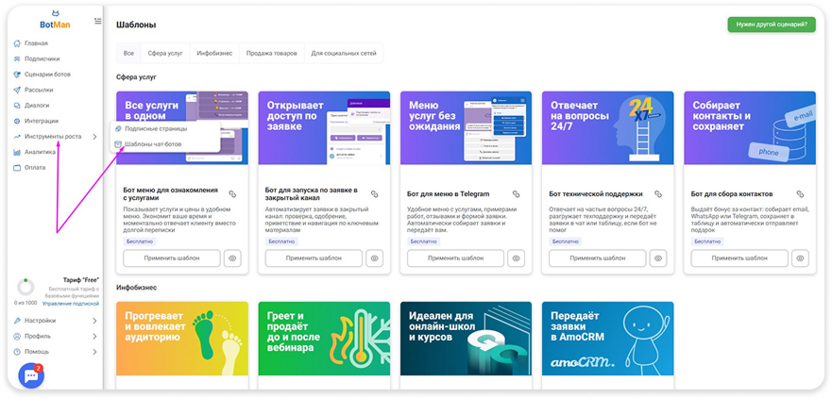Viewport: 832px width, 399px height.
Task: Open Управление подпиской link
Action: [x=71, y=303]
